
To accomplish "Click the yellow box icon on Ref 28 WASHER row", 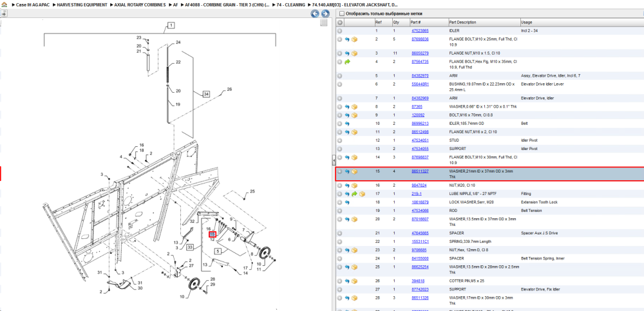I will pyautogui.click(x=354, y=298).
